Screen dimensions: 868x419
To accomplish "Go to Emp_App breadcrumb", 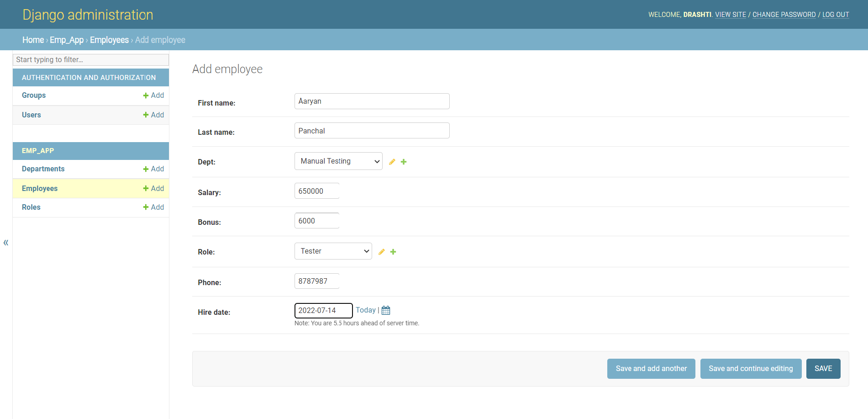I will [x=67, y=40].
